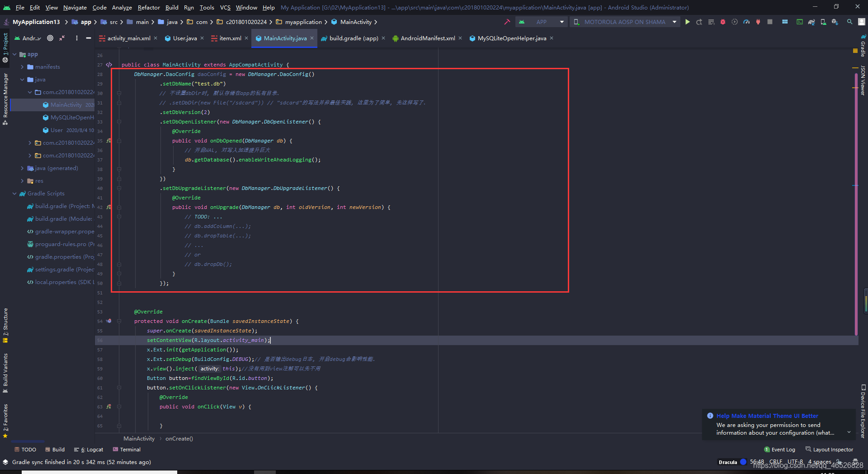Hide the Project panel with the minus icon
The image size is (868, 474).
click(89, 38)
